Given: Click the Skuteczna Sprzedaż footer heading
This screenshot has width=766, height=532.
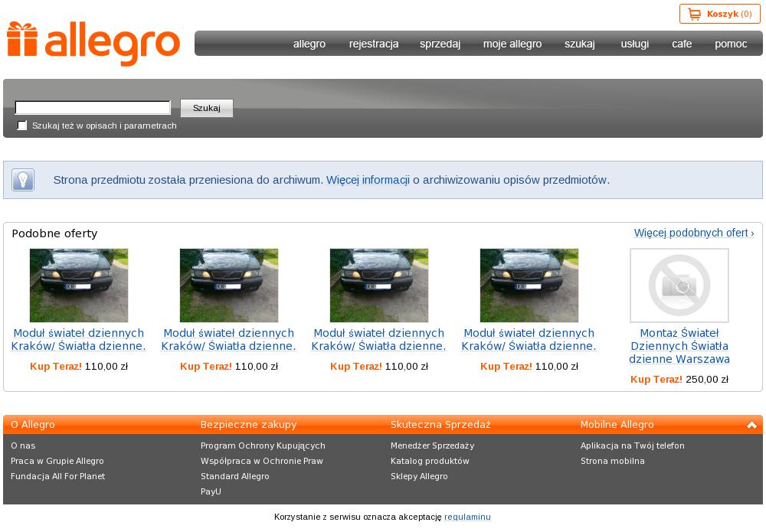Looking at the screenshot, I should pos(440,425).
